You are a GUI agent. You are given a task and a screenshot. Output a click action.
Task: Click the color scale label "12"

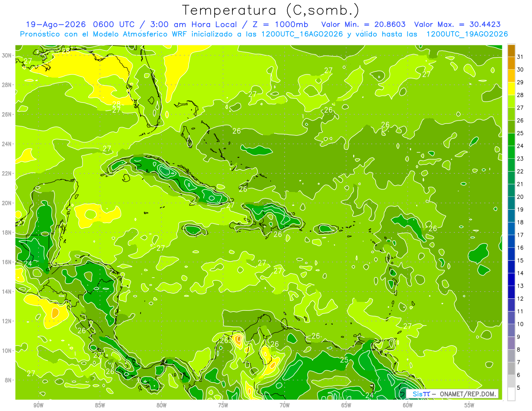520,298
